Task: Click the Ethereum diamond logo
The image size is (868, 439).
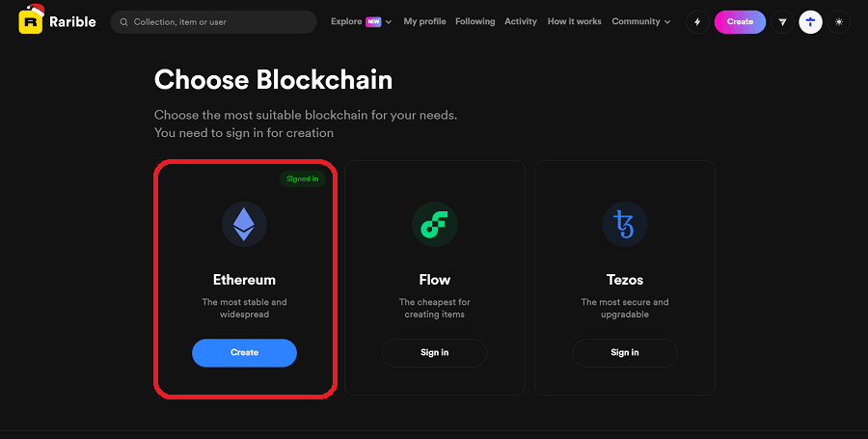Action: tap(244, 224)
